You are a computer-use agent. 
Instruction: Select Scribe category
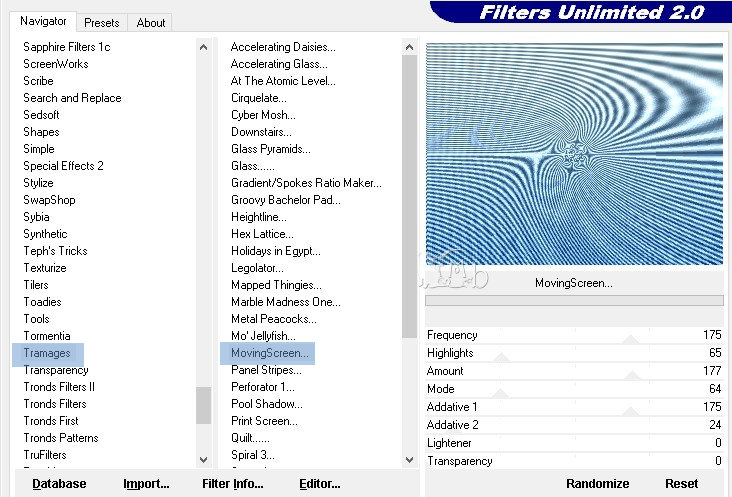38,81
